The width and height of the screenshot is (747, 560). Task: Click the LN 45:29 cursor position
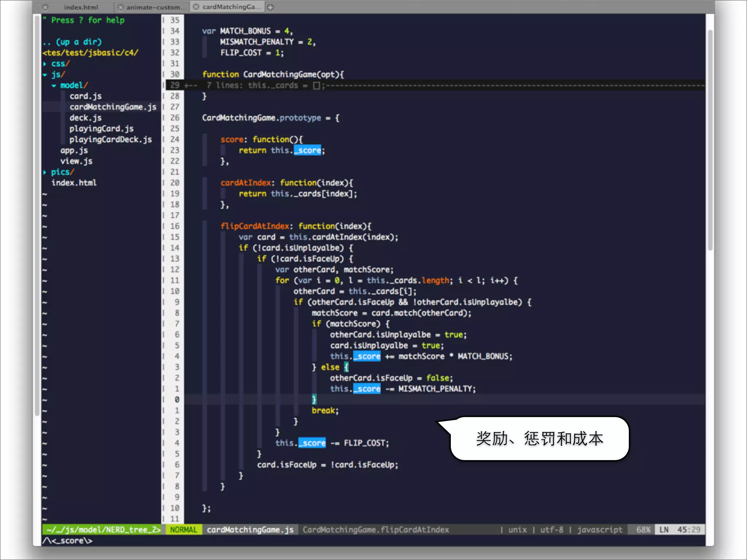(x=680, y=530)
